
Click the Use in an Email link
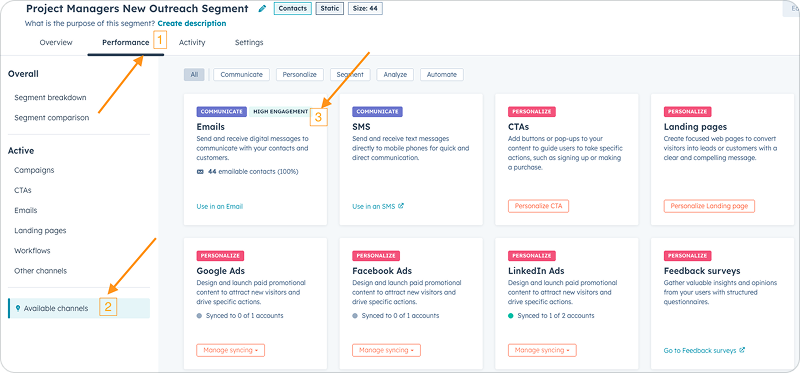click(x=220, y=207)
